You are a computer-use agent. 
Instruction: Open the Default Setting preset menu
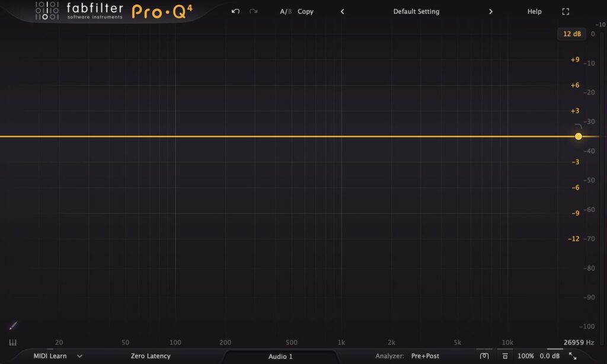point(416,12)
